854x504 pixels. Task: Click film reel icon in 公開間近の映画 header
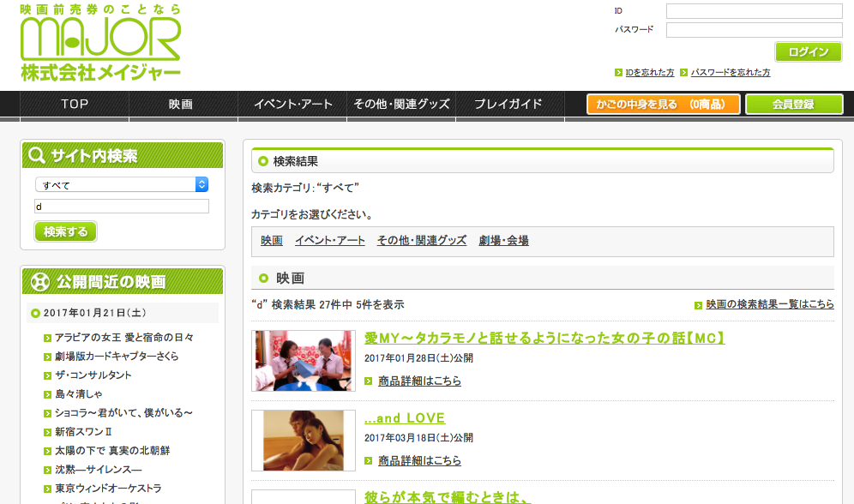coord(39,281)
